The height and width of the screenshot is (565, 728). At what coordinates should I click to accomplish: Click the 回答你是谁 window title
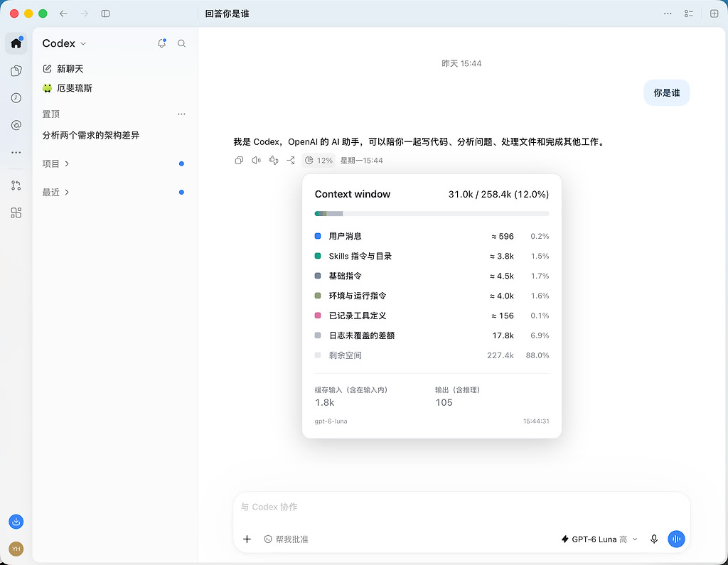227,14
